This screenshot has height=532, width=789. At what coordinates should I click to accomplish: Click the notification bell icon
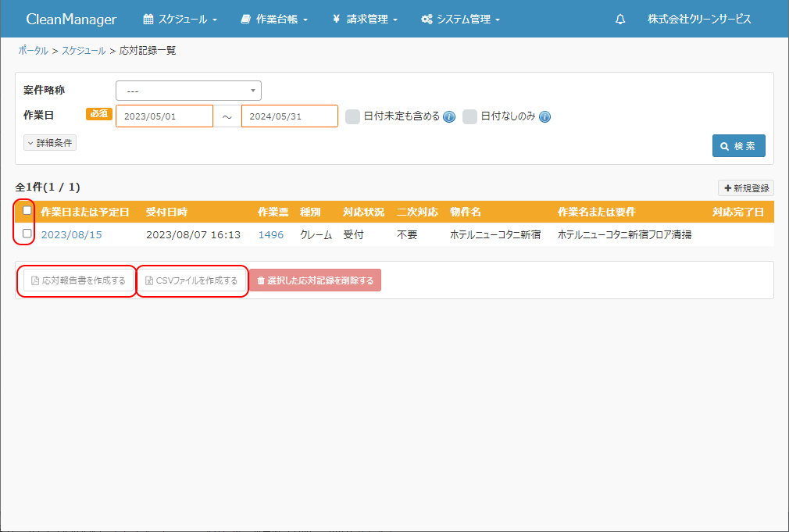pos(620,20)
